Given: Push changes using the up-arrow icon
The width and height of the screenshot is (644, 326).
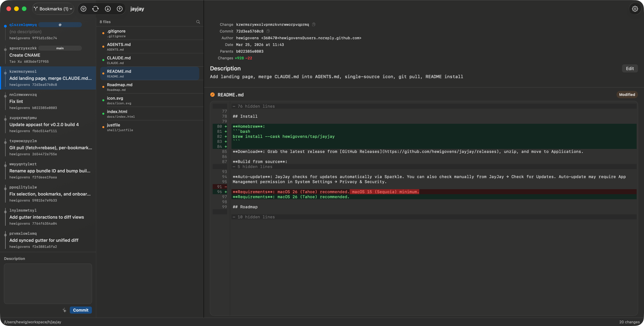Looking at the screenshot, I should point(120,9).
